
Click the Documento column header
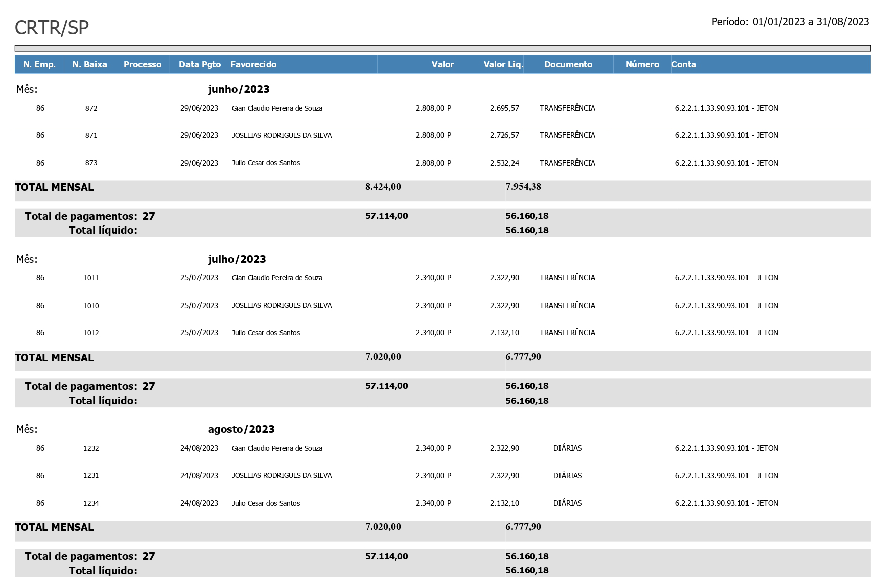tap(568, 64)
